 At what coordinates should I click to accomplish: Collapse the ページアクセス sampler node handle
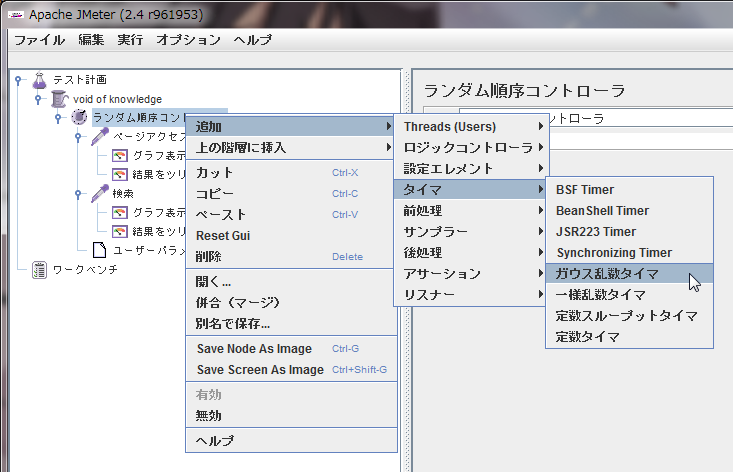pyautogui.click(x=78, y=137)
